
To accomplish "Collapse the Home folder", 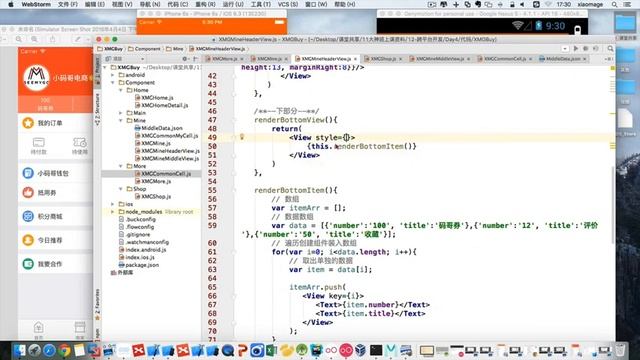I will (121, 90).
